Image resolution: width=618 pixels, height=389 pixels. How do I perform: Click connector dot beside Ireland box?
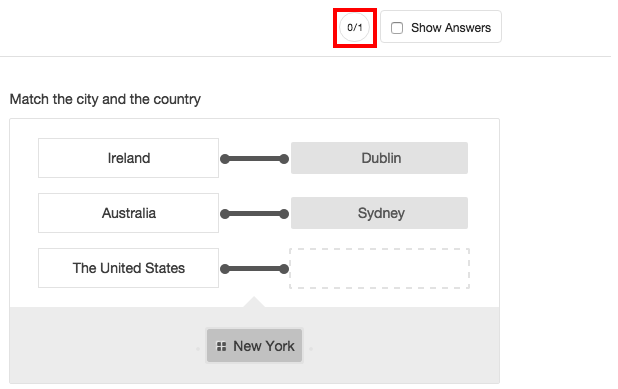pos(225,159)
